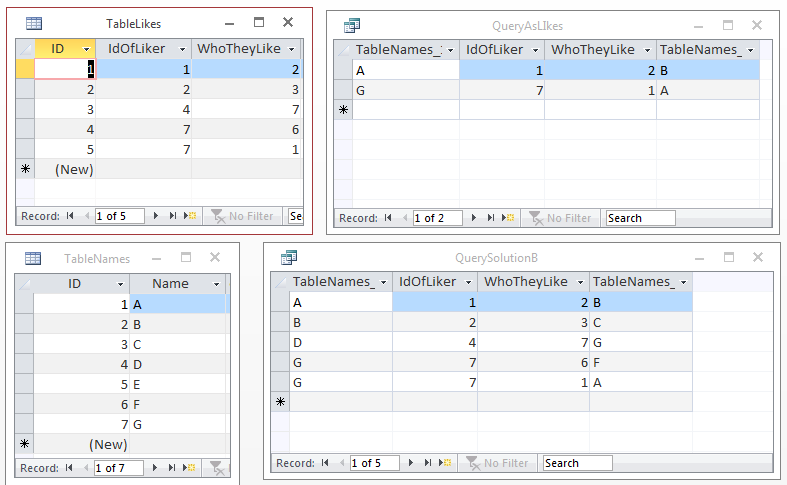Open IdOfLiker column dropdown in QuerySolutionB
Screen dimensions: 787x485
click(x=468, y=282)
